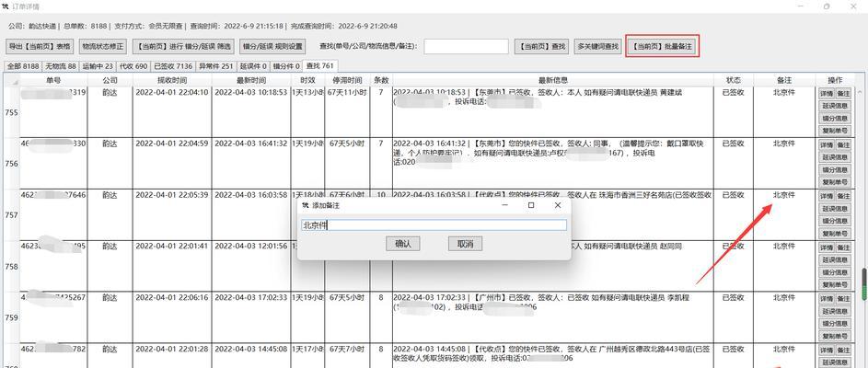Image resolution: width=868 pixels, height=368 pixels.
Task: Click 延误信息 in row 756
Action: 835,157
